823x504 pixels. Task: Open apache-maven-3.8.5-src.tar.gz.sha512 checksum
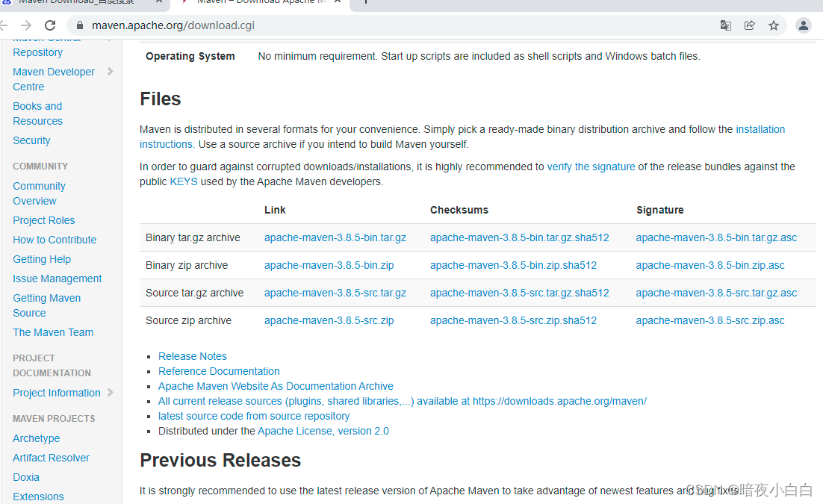pyautogui.click(x=520, y=293)
